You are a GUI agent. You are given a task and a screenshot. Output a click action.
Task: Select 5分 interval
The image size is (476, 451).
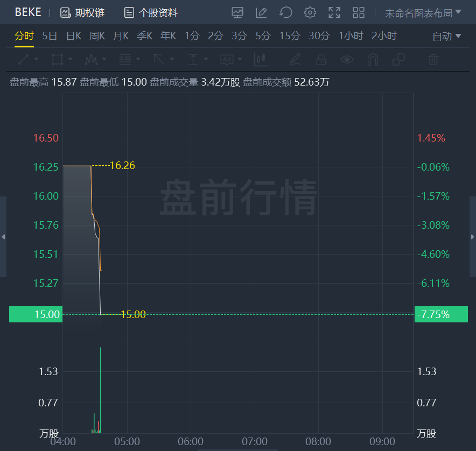pyautogui.click(x=263, y=36)
